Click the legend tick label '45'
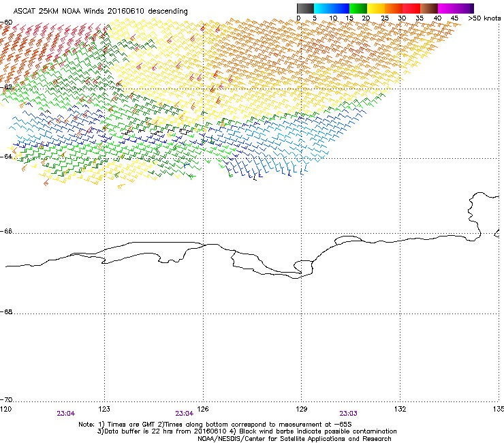This screenshot has height=443, width=504. tap(454, 18)
